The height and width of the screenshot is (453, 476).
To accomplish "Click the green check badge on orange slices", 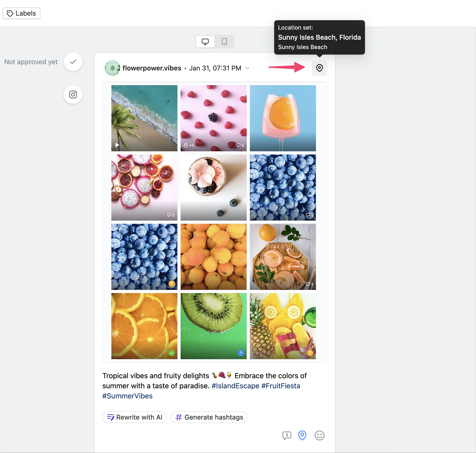I will 171,353.
